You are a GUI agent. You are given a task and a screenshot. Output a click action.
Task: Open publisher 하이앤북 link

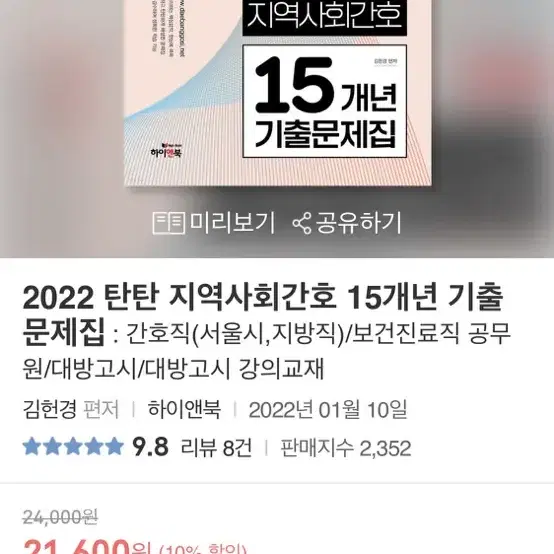[x=184, y=409]
